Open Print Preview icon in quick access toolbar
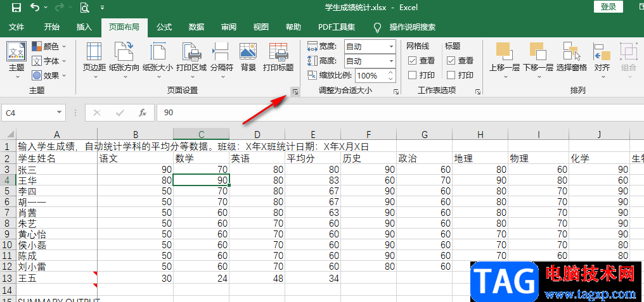Viewport: 644px width, 302px height. pyautogui.click(x=84, y=8)
